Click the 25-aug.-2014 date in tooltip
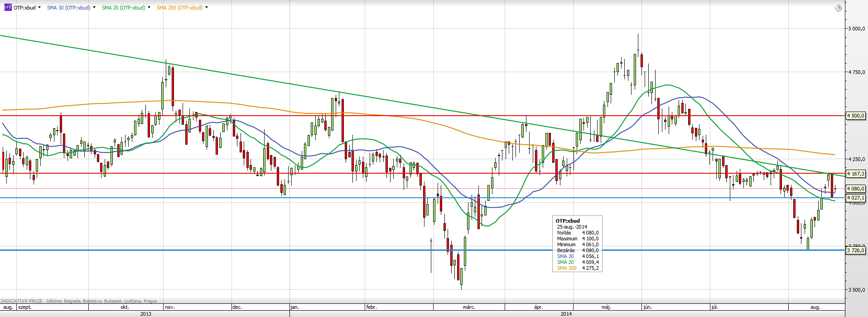This screenshot has width=868, height=317. click(572, 227)
